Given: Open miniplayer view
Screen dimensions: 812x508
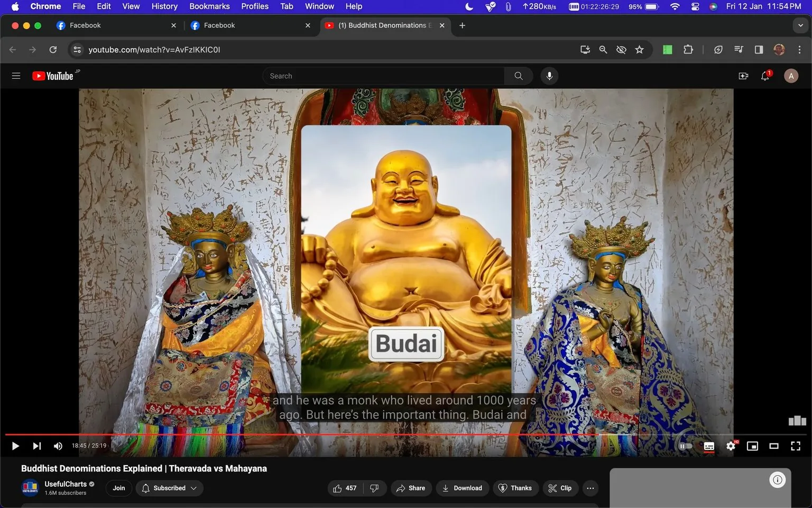Looking at the screenshot, I should (x=752, y=446).
